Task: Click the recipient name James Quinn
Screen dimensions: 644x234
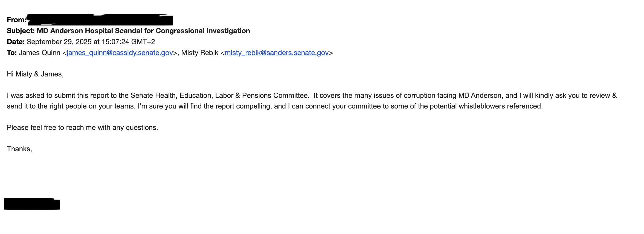Action: [x=39, y=53]
